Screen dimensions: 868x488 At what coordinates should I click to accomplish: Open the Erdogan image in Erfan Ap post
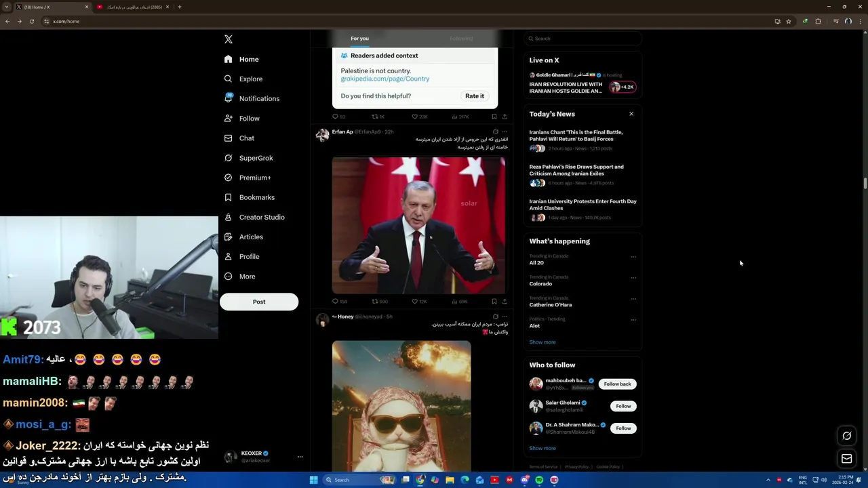pyautogui.click(x=418, y=226)
